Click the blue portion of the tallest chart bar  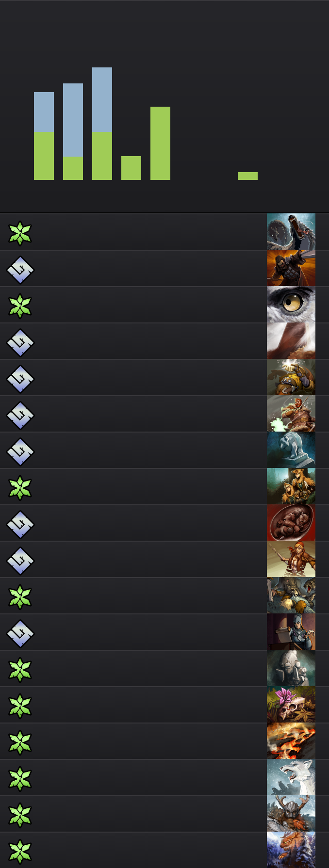[x=102, y=99]
